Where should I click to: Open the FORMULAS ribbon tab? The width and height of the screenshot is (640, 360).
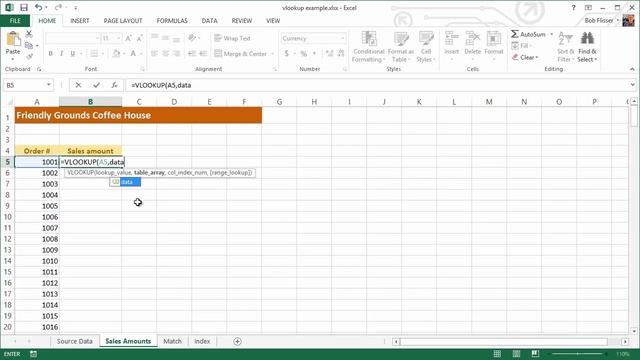pyautogui.click(x=172, y=20)
